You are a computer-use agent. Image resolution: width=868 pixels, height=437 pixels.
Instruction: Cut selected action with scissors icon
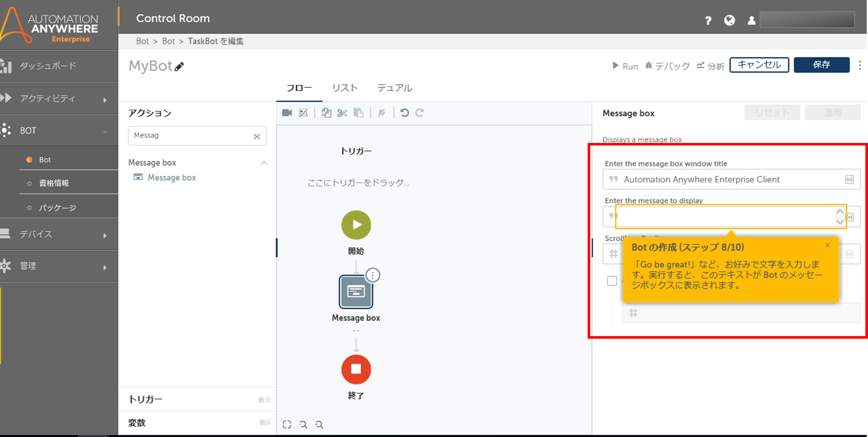point(342,113)
